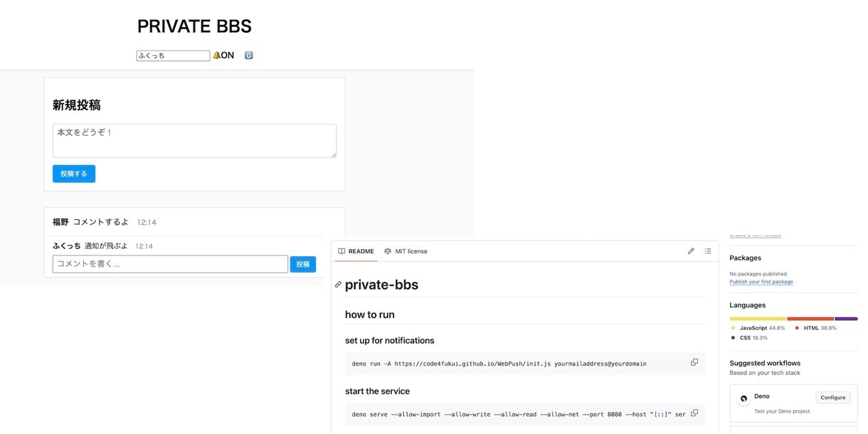Viewport: 868px width, 434px height.
Task: Click the scales icon on MIT license
Action: pos(388,251)
